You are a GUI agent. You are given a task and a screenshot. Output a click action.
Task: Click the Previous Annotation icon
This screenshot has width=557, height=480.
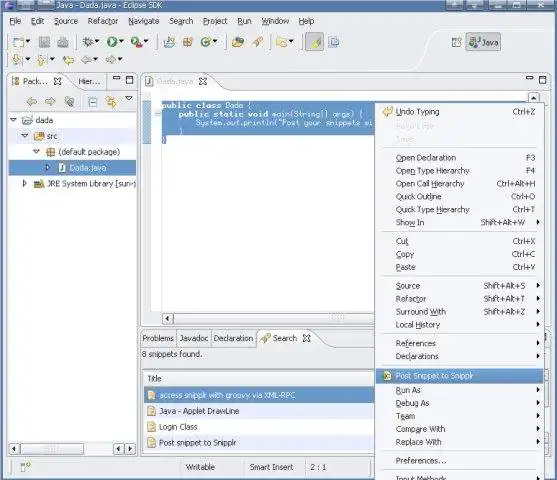click(x=41, y=60)
